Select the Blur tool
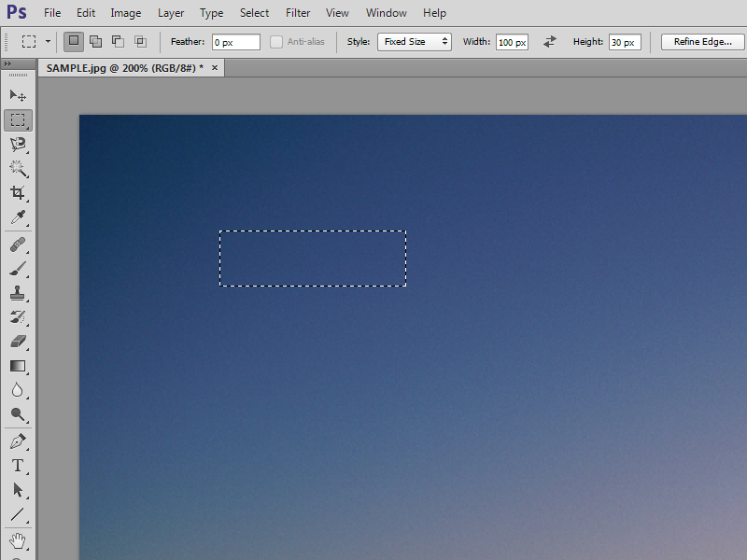747x560 pixels. (18, 390)
